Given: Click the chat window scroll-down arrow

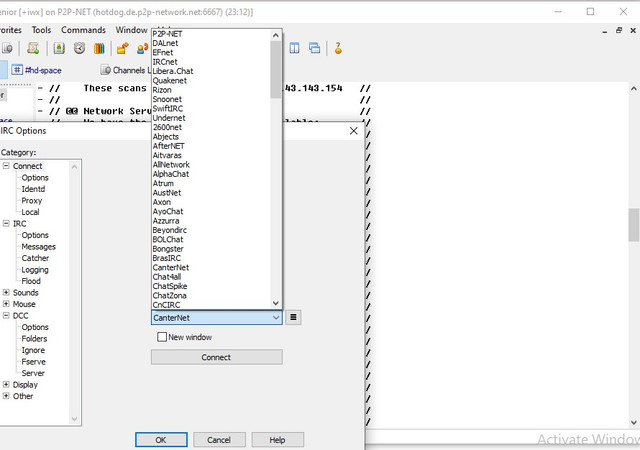Looking at the screenshot, I should (x=633, y=423).
